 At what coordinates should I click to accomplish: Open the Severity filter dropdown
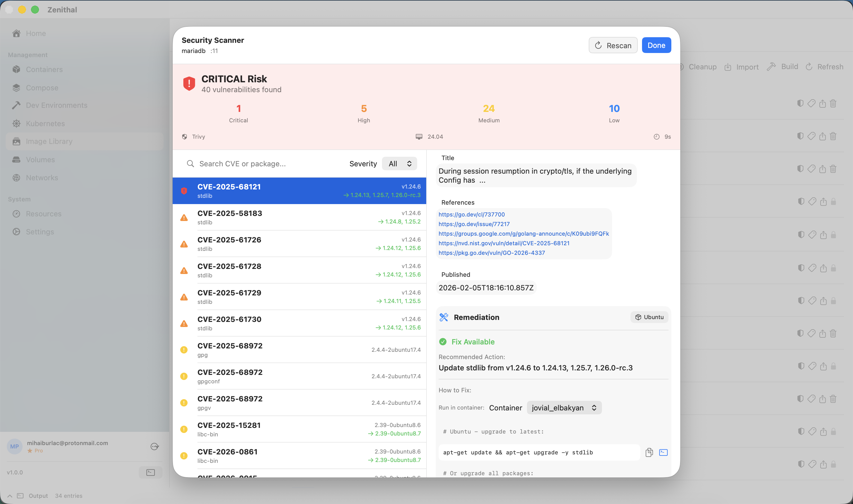pos(399,163)
